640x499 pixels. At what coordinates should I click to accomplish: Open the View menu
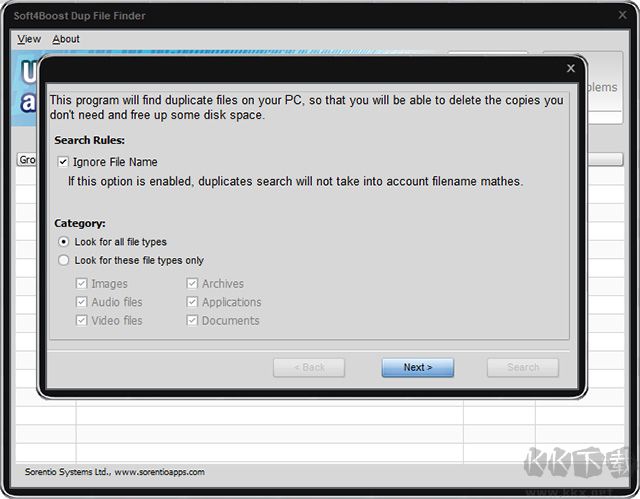point(29,39)
